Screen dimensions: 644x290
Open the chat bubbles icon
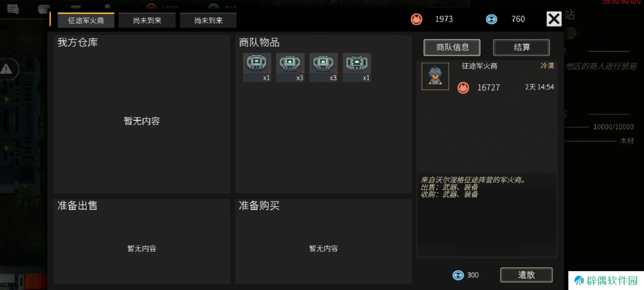click(13, 9)
